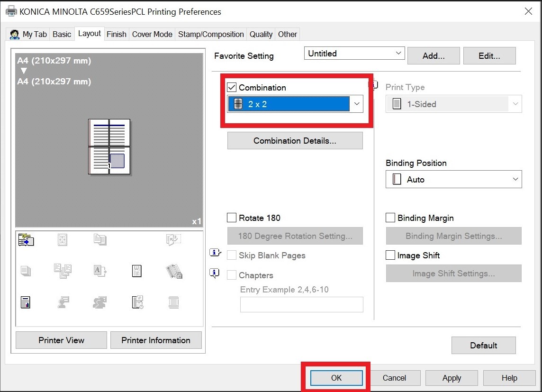
Task: Click the chart document icon in bottom row
Action: point(26,302)
